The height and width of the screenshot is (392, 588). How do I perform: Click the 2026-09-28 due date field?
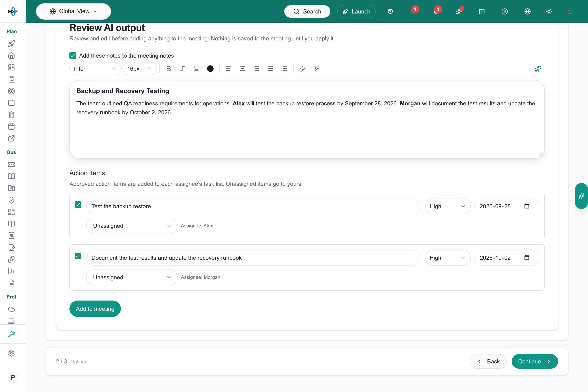tap(507, 206)
